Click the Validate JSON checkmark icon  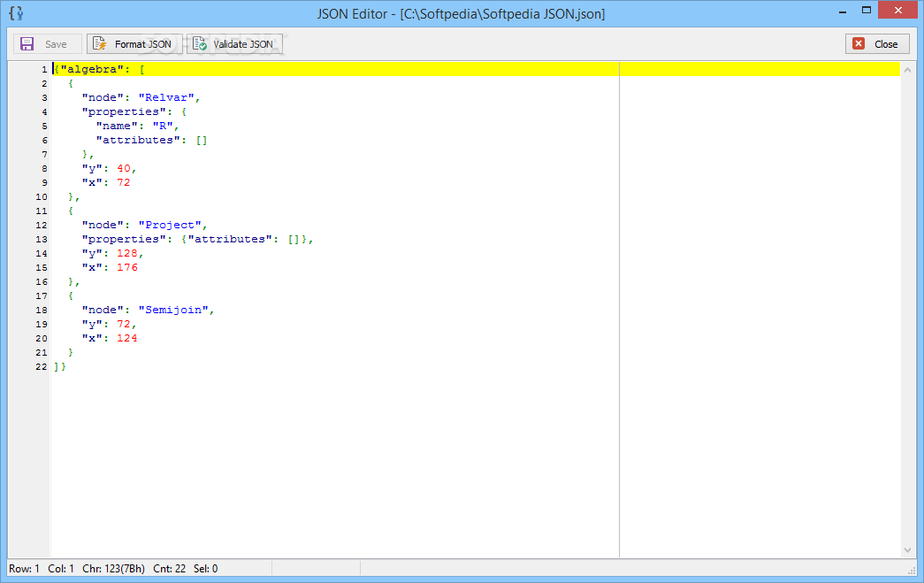200,44
